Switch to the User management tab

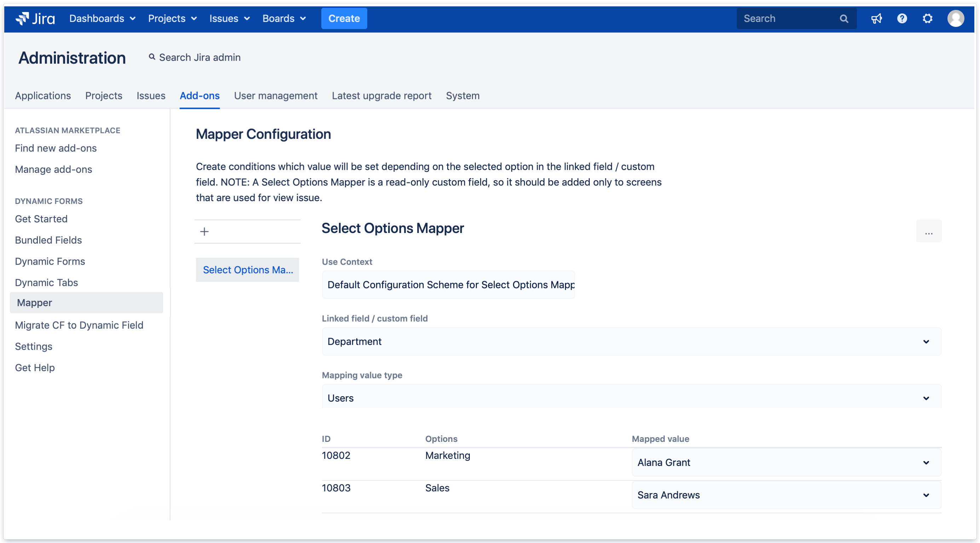pos(276,95)
